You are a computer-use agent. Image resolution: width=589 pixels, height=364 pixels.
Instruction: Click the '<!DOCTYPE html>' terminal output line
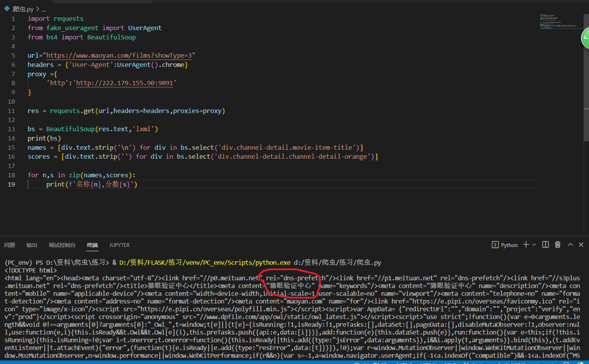coord(31,270)
